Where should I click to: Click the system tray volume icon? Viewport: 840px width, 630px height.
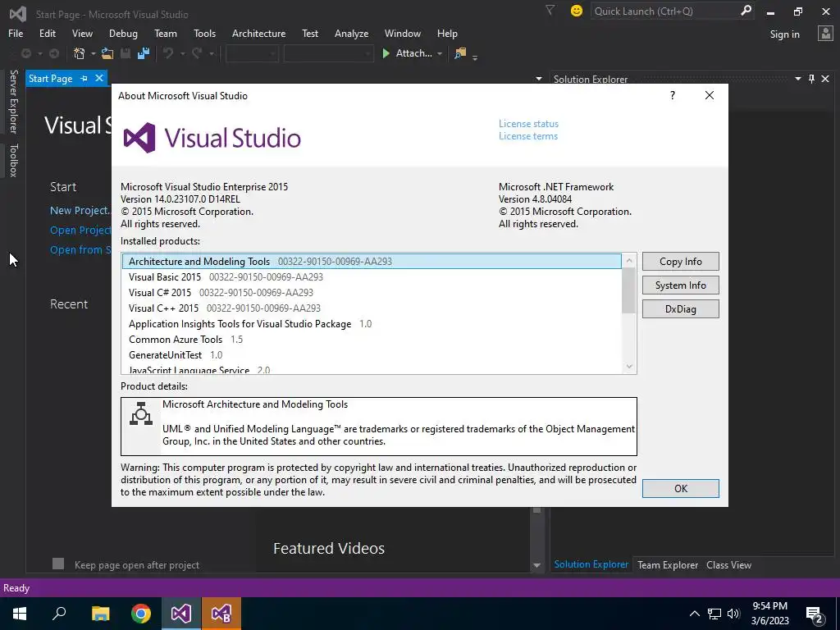coord(733,614)
